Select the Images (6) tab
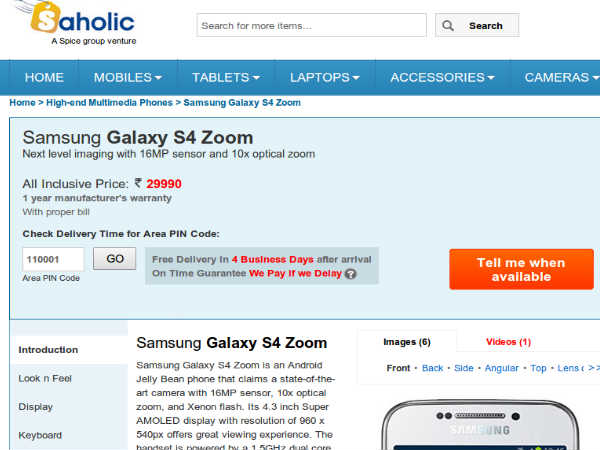This screenshot has width=600, height=450. pos(406,342)
